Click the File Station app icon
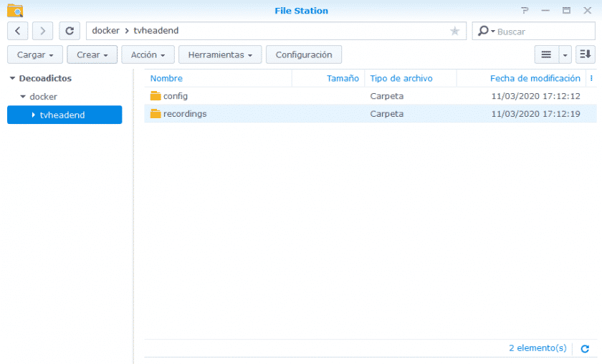This screenshot has width=602, height=364. pyautogui.click(x=15, y=11)
